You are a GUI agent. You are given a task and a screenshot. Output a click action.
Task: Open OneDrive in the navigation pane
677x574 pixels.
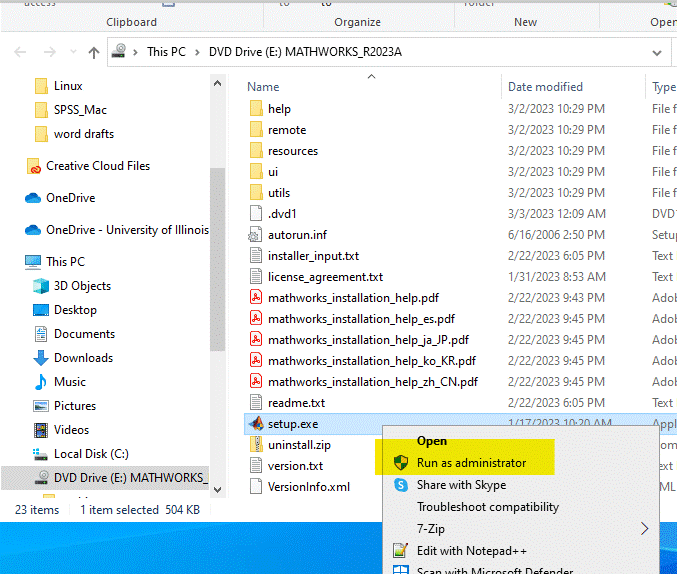[60, 198]
